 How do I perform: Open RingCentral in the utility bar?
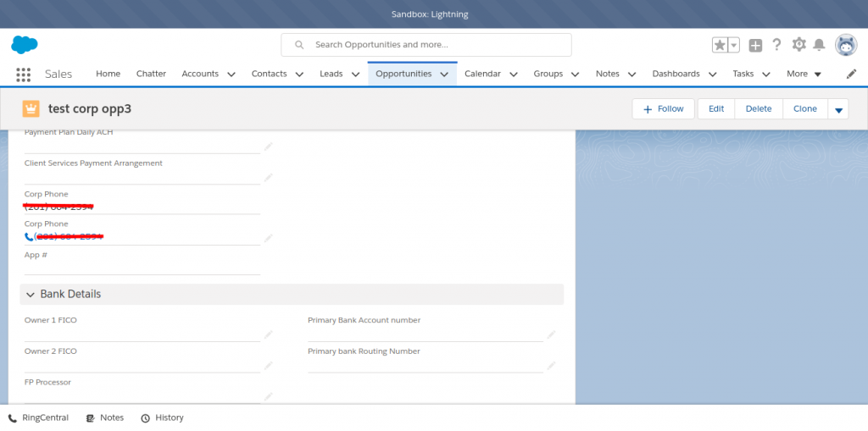pyautogui.click(x=38, y=418)
